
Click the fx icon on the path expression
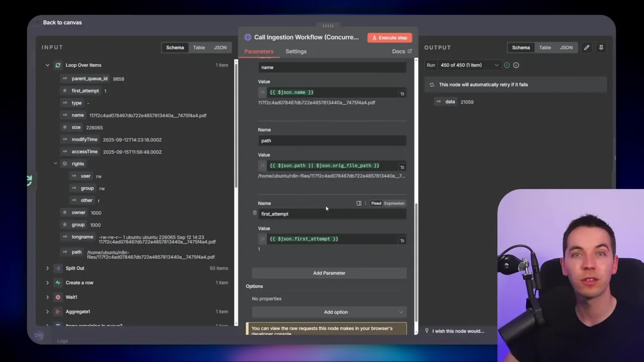[263, 165]
